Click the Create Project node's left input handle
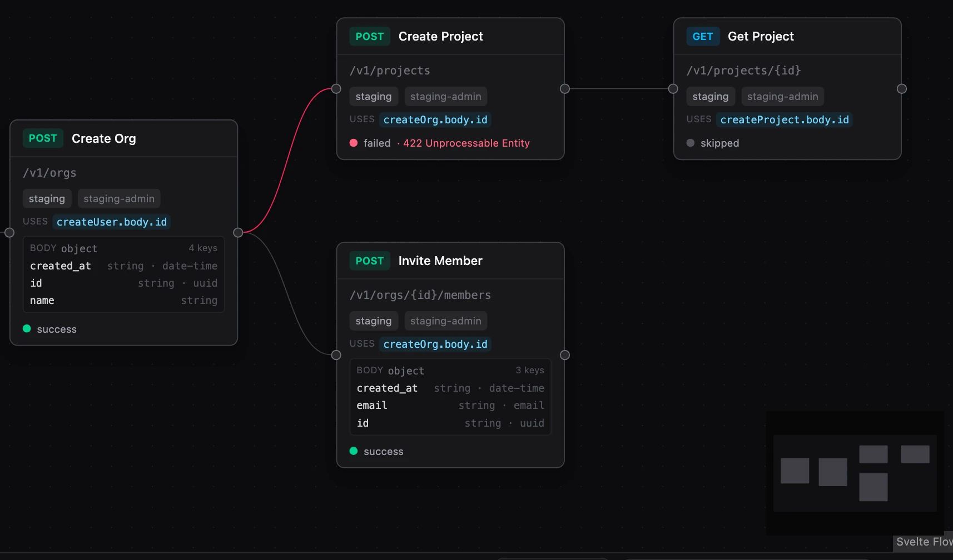This screenshot has height=560, width=953. coord(336,89)
